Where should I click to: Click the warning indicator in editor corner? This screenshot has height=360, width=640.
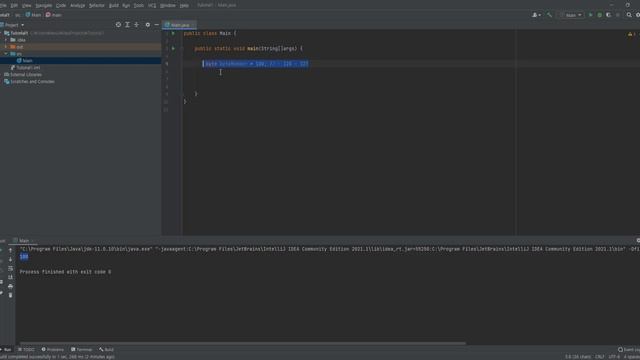tap(631, 34)
